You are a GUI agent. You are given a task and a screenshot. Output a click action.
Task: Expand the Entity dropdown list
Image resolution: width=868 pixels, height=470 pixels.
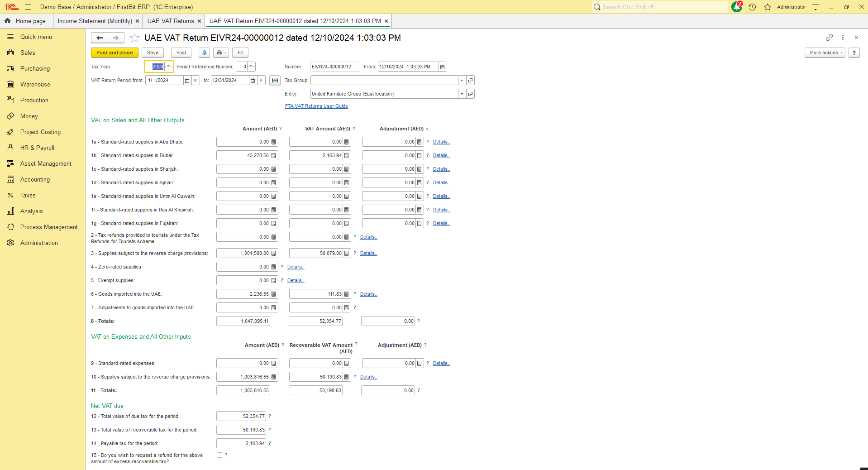(462, 94)
